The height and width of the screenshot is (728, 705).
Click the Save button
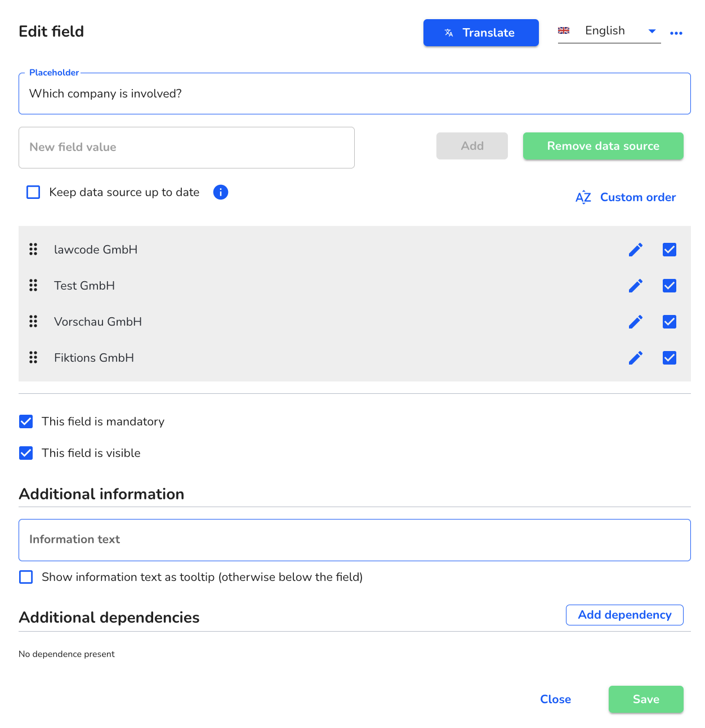[x=646, y=699]
